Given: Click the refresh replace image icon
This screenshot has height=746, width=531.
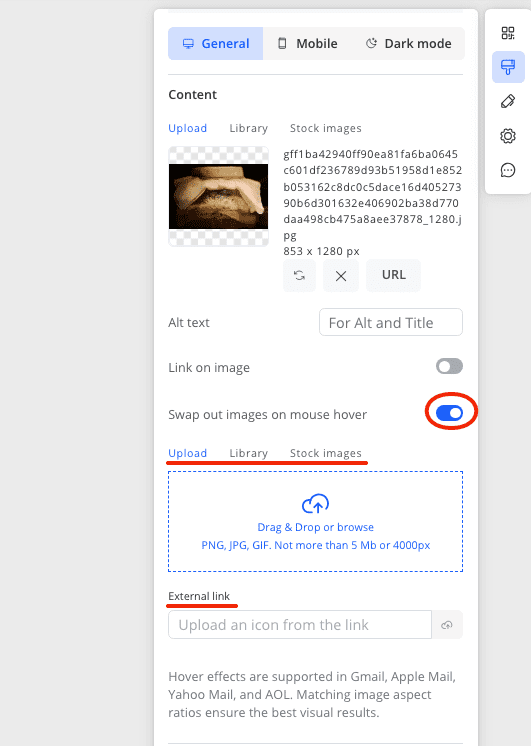Looking at the screenshot, I should click(299, 275).
